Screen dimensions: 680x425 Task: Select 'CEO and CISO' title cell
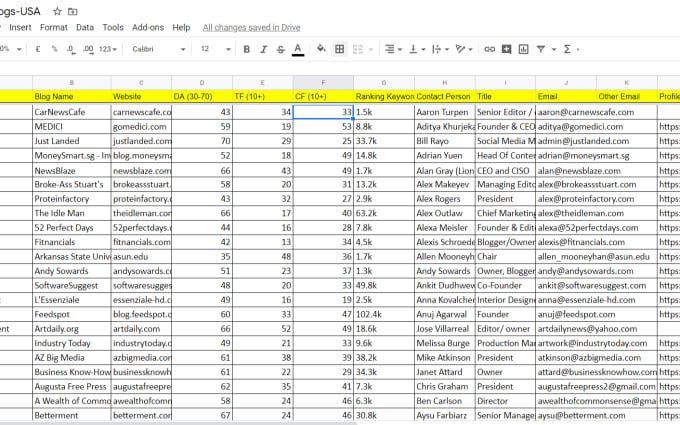pos(505,171)
